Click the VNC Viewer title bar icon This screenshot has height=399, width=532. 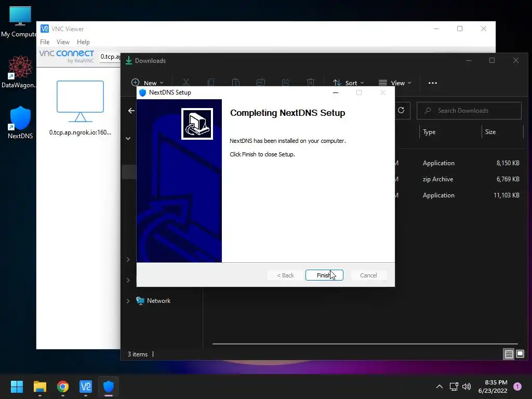[x=45, y=29]
